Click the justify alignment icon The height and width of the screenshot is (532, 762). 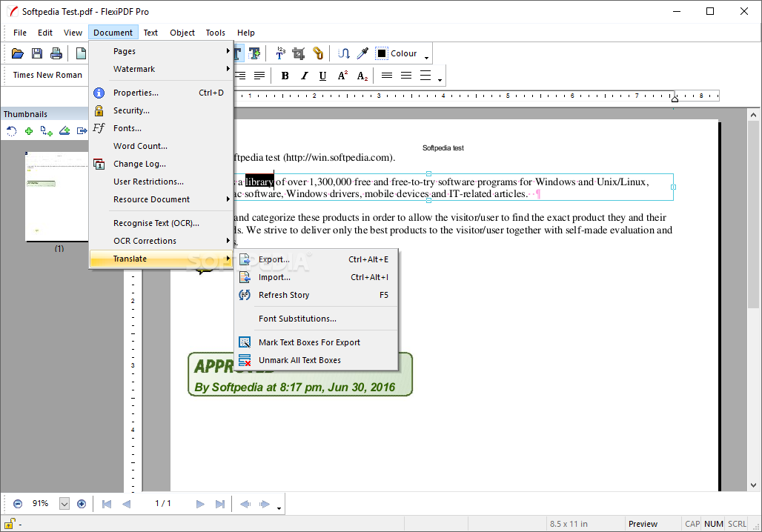click(x=259, y=76)
